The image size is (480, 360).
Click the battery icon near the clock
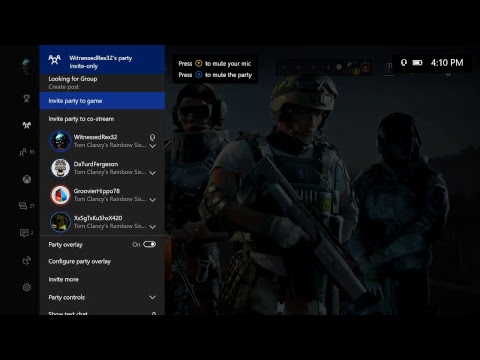point(417,62)
